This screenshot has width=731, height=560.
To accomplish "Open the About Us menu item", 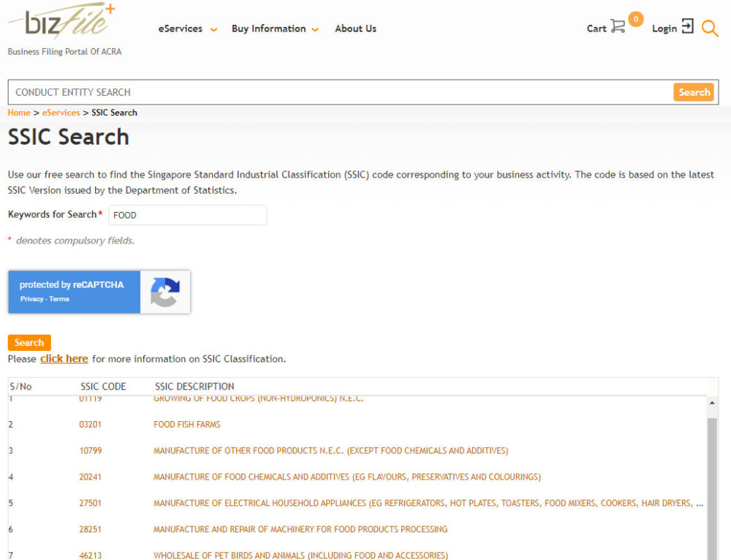I will pos(355,29).
